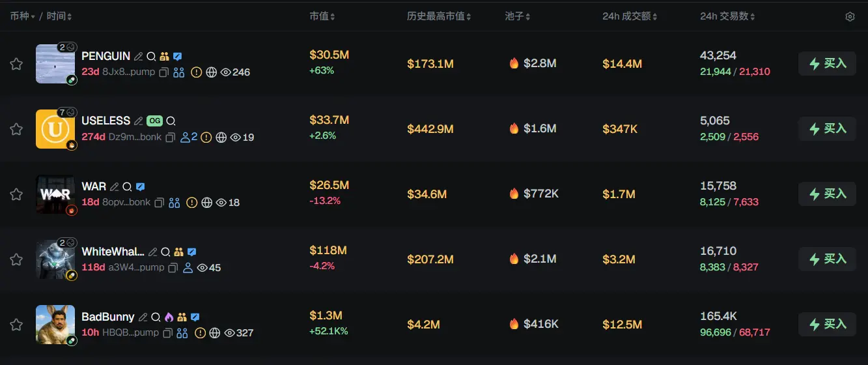Favorite PENGUIN with the star
The image size is (868, 365).
[x=16, y=64]
